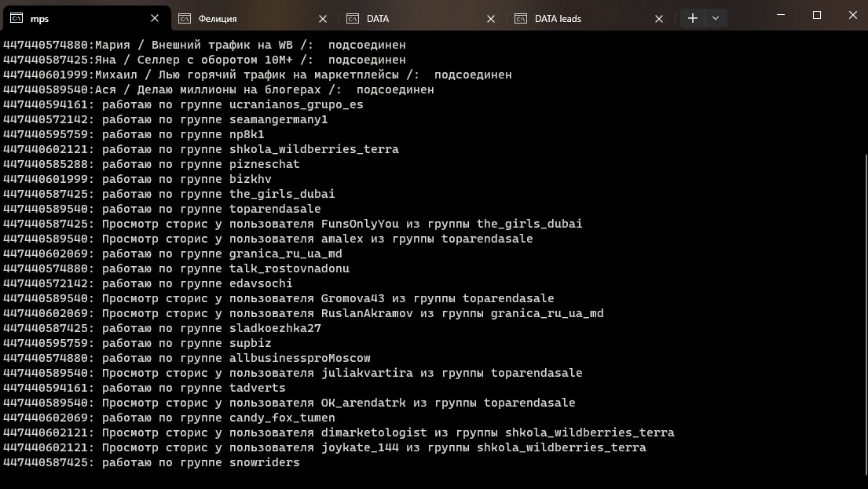Click the line mentioning dimarketologist
Viewport: 868px width, 489px height.
click(x=339, y=433)
